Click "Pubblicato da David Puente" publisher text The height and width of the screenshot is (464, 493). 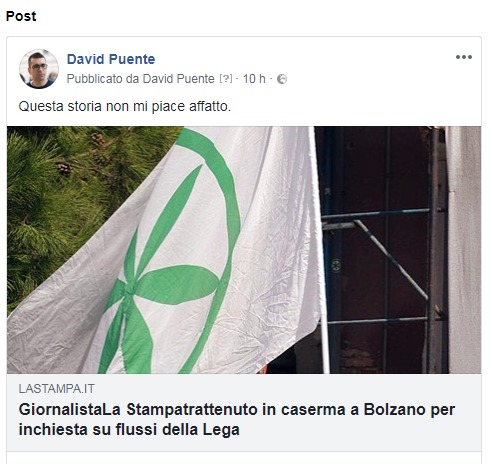[x=140, y=79]
